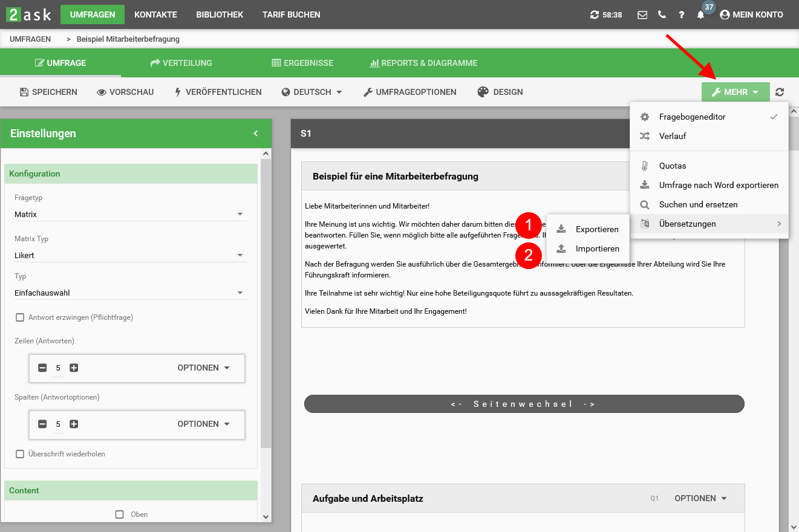Click the phone contact icon
The width and height of the screenshot is (799, 532).
[662, 15]
